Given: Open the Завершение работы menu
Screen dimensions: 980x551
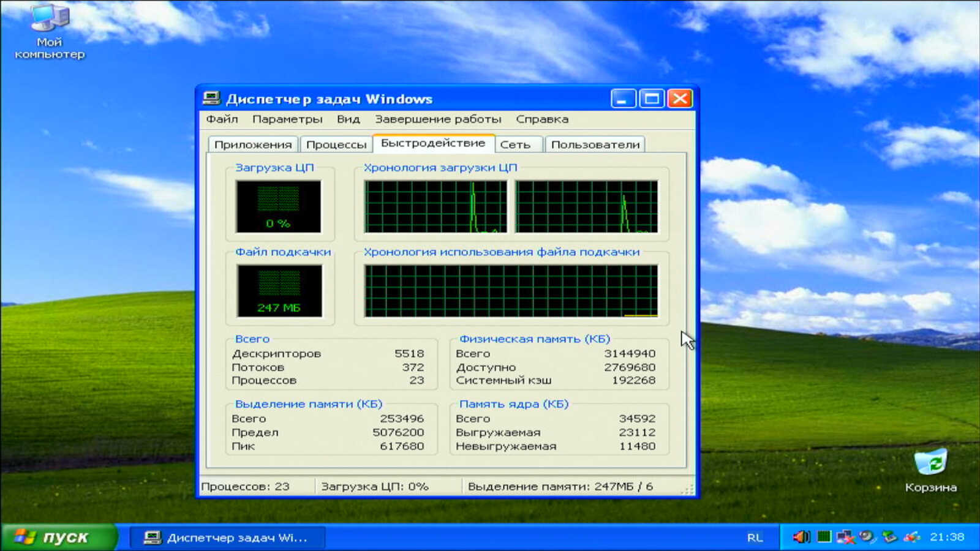Looking at the screenshot, I should pyautogui.click(x=438, y=119).
